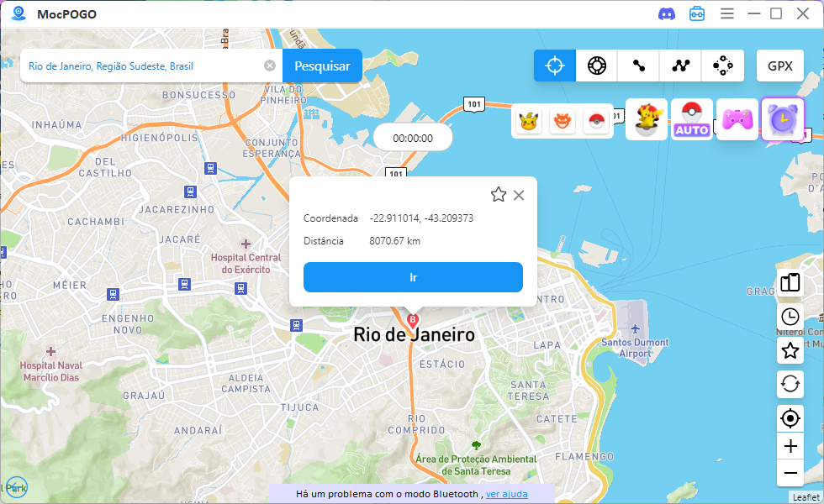The width and height of the screenshot is (824, 504).
Task: Zoom out the map with minus
Action: [790, 473]
